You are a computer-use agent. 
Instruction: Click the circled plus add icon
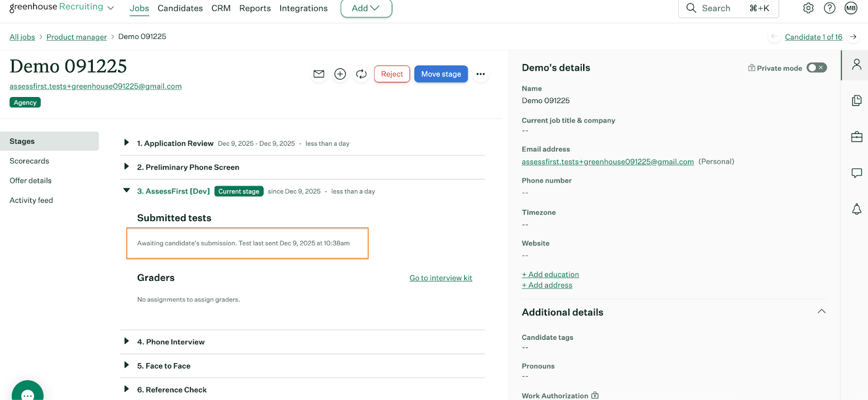pyautogui.click(x=340, y=74)
